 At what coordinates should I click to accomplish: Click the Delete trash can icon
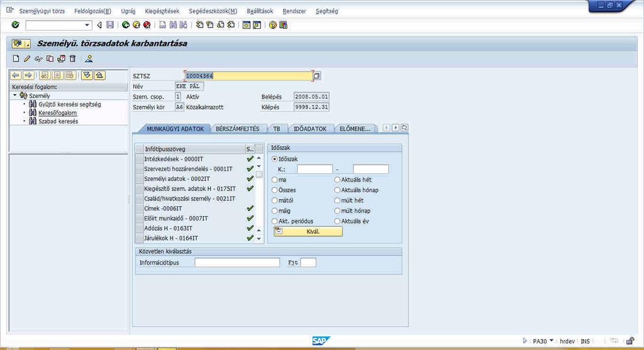[73, 58]
